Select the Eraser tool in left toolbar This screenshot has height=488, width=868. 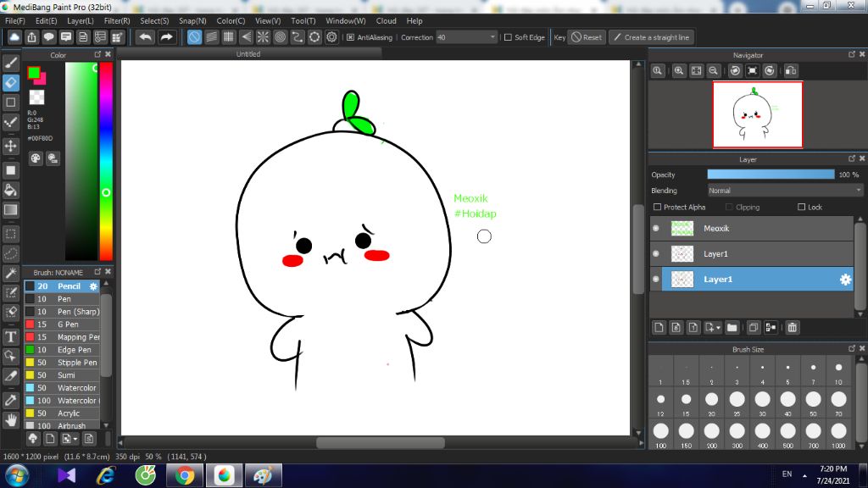11,82
